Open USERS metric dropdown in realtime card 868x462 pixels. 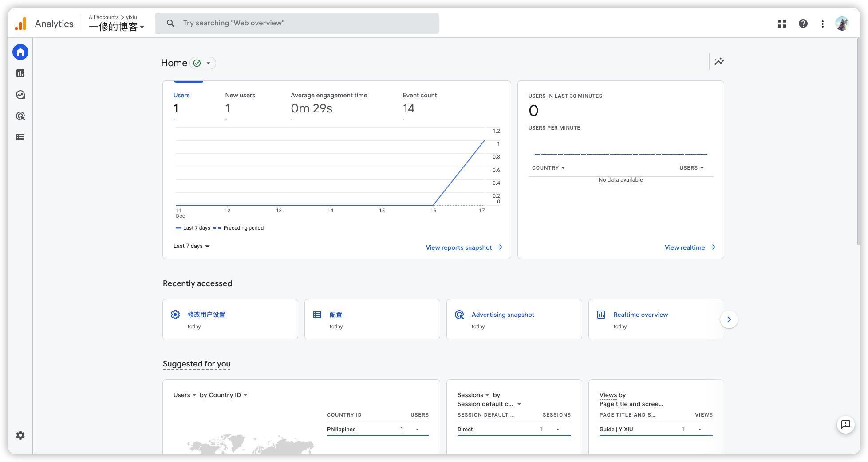point(691,168)
